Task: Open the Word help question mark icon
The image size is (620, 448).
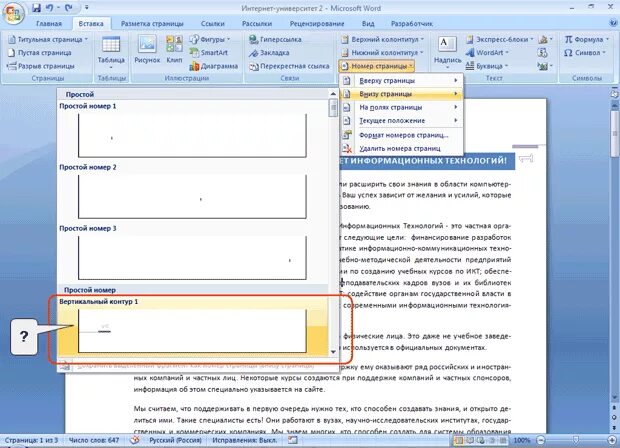Action: [614, 23]
